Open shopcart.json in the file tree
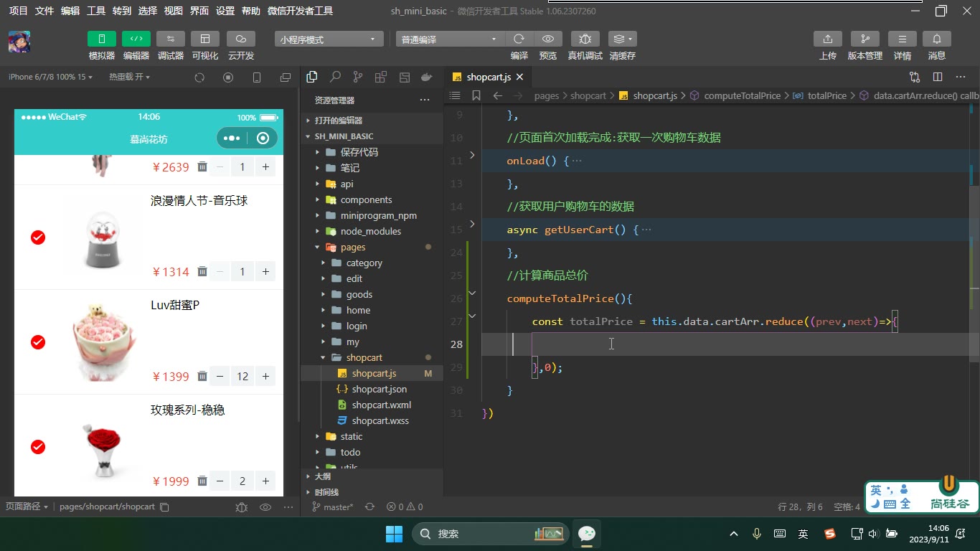This screenshot has height=551, width=980. click(x=379, y=389)
